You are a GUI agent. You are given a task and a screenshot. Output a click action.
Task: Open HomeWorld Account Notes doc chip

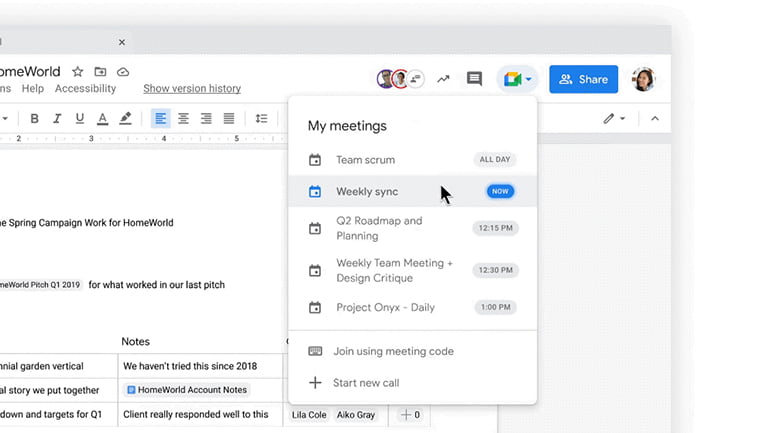(x=187, y=390)
